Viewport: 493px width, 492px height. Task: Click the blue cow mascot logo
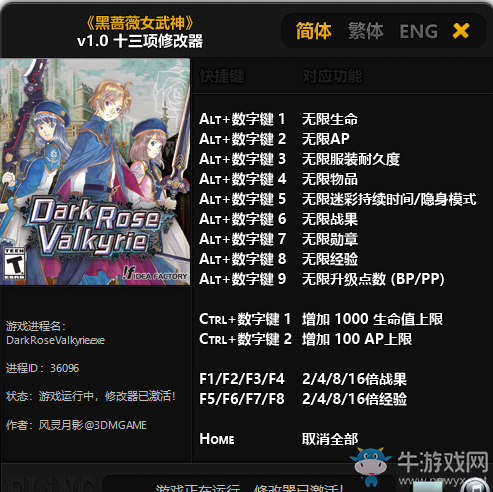371,465
